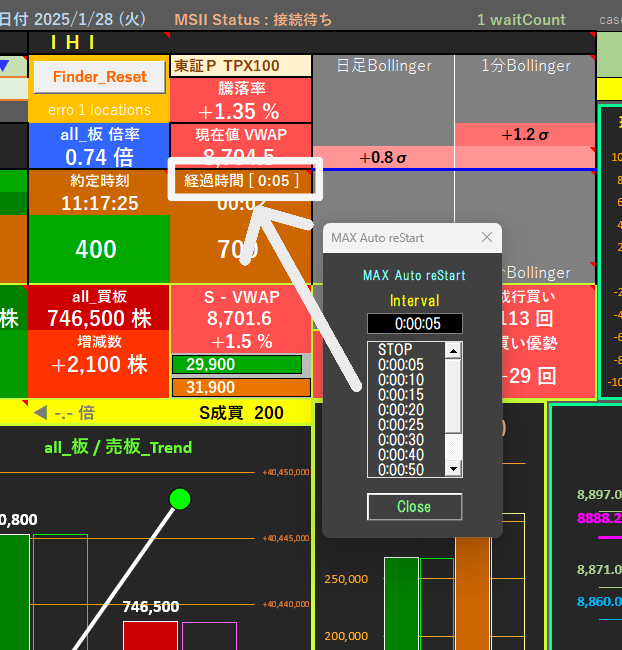
Task: Click the X on MAX Auto reStart title bar
Action: (x=487, y=237)
